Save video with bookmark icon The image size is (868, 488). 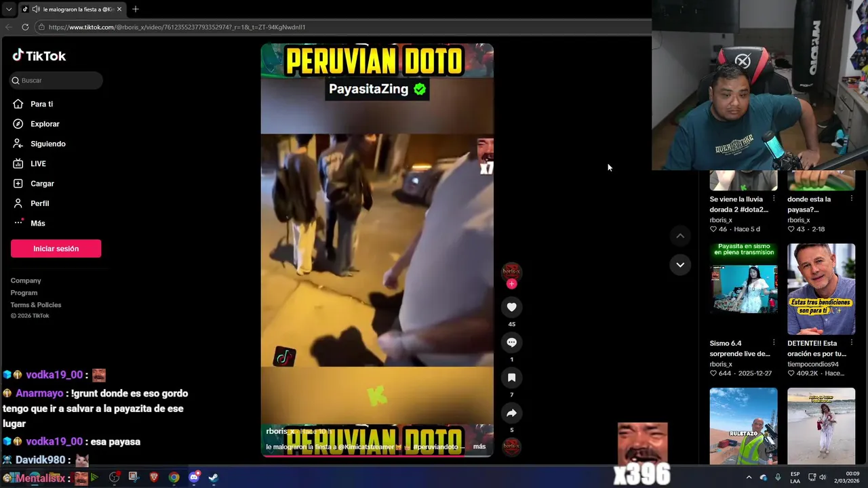click(x=512, y=378)
